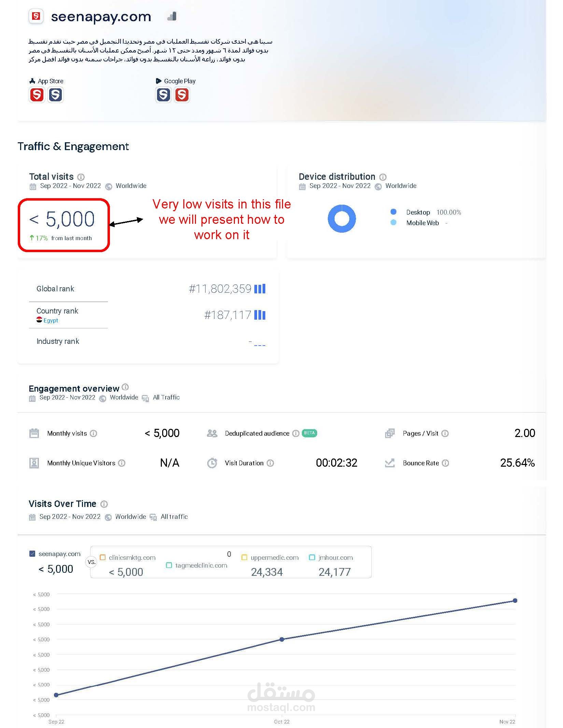Viewport: 563px width, 728px height.
Task: Click the #11,802,359 global rank value
Action: tap(220, 289)
